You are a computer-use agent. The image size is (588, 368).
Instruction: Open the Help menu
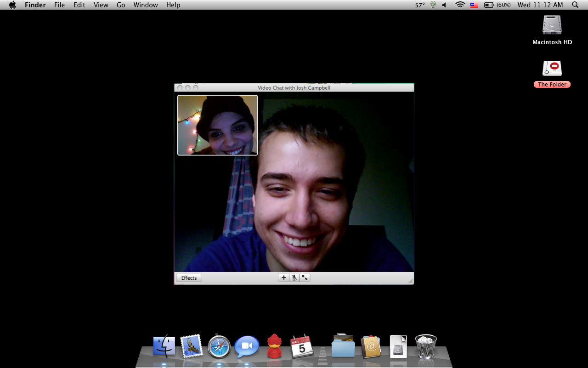[x=173, y=5]
